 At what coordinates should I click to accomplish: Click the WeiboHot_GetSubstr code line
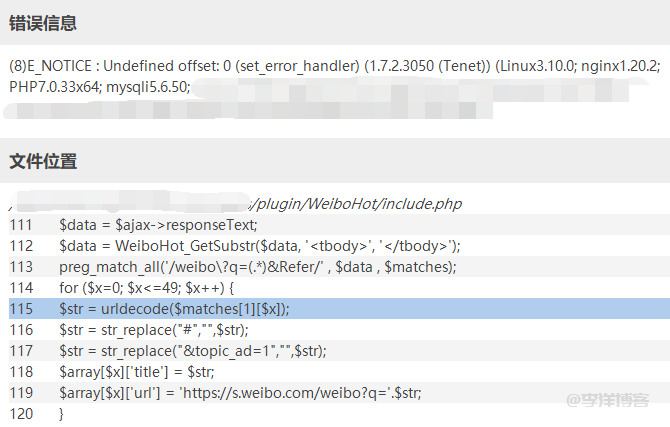(x=259, y=246)
